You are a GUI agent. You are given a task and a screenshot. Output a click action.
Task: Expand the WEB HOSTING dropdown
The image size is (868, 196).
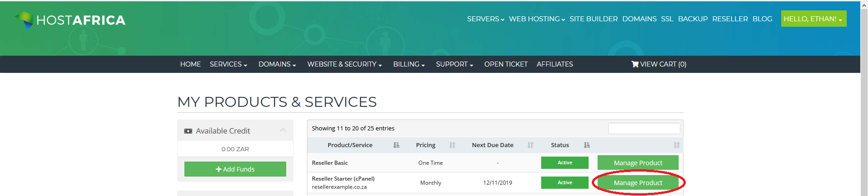coord(537,19)
